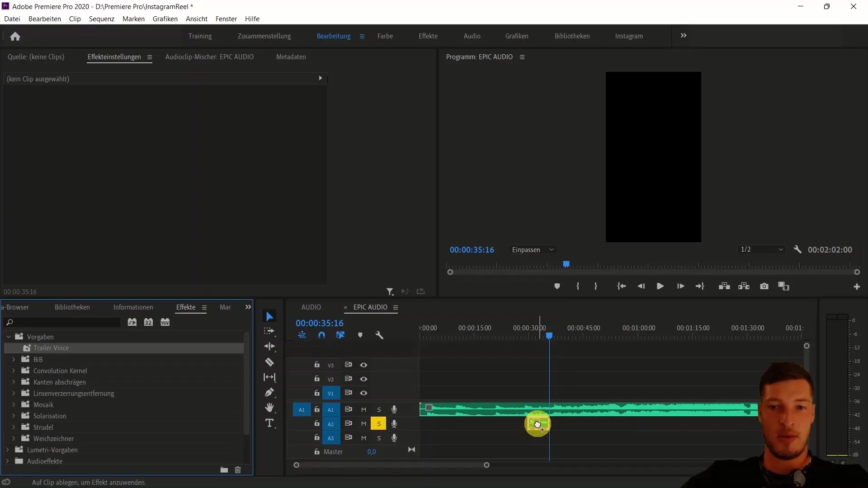
Task: Open the Bearbeitung workspace tab
Action: (333, 36)
